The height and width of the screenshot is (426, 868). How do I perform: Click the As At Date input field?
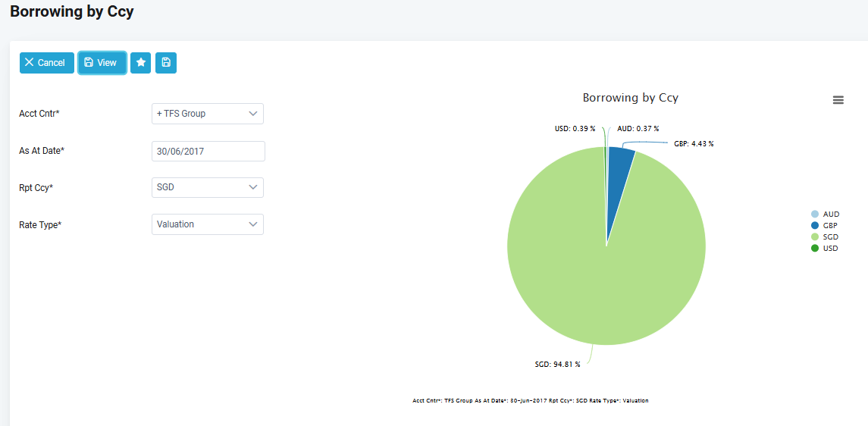point(208,151)
